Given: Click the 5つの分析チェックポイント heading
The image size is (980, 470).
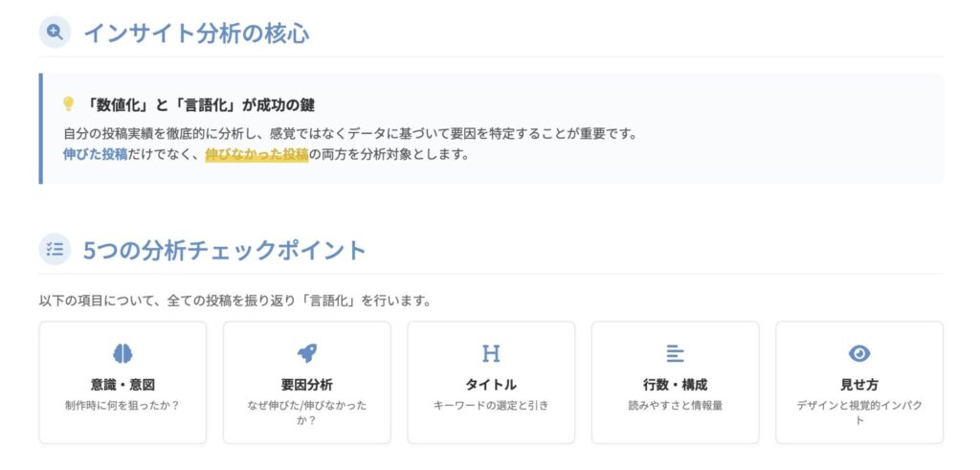Looking at the screenshot, I should [x=225, y=250].
